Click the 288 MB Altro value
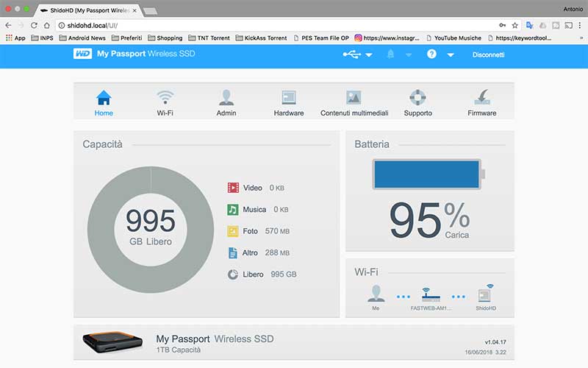This screenshot has width=588, height=368. coord(277,252)
